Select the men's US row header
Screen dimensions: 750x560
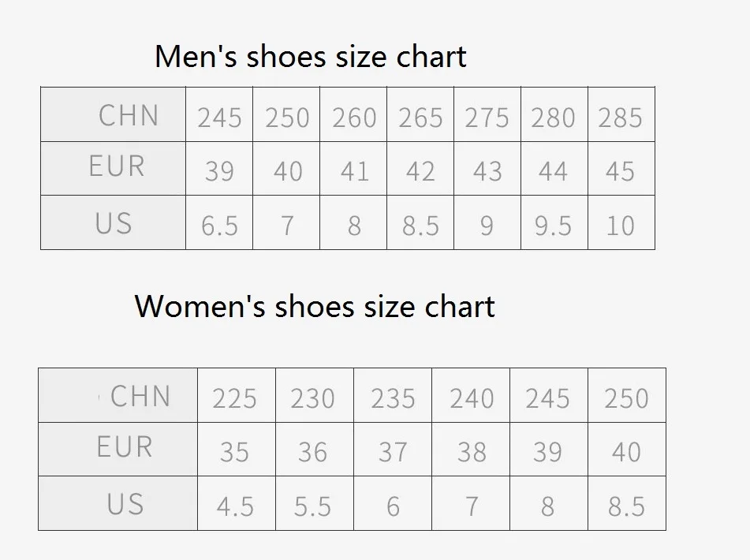coord(113,222)
